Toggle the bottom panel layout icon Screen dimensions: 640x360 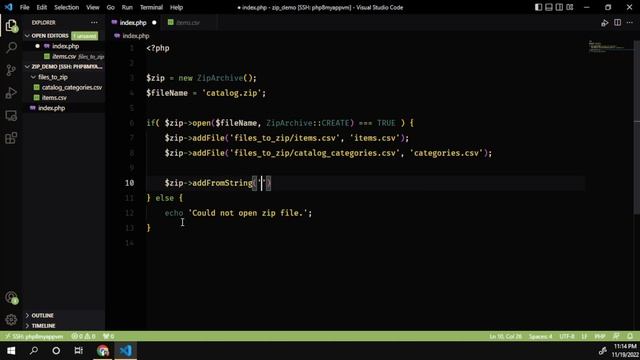pyautogui.click(x=549, y=7)
